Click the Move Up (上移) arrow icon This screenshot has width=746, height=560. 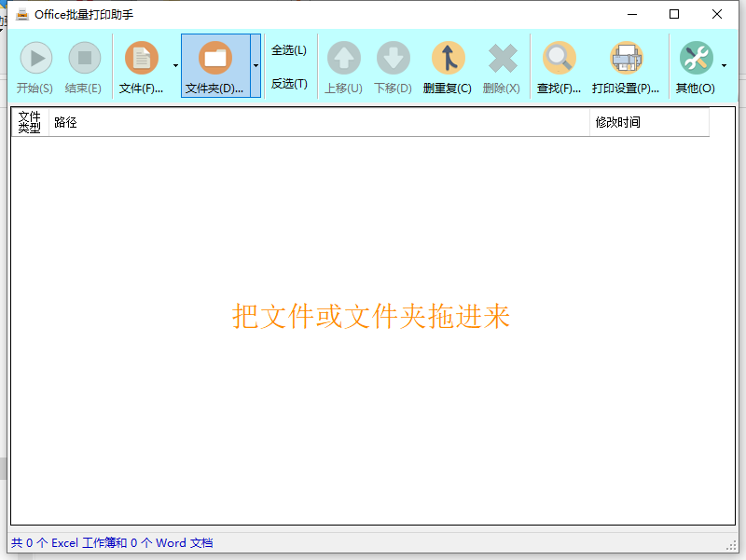[x=344, y=58]
